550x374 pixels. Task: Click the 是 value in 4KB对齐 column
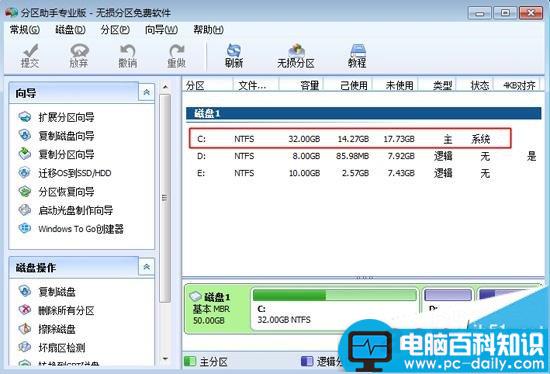click(x=531, y=156)
